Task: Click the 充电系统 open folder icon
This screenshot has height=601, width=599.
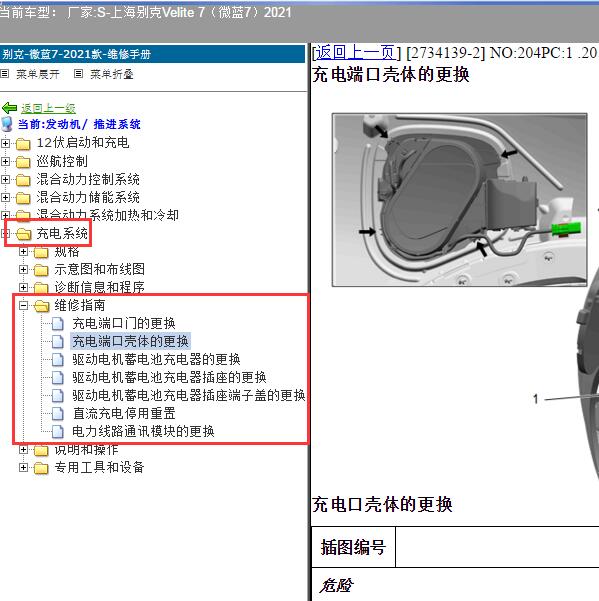Action: pyautogui.click(x=24, y=234)
